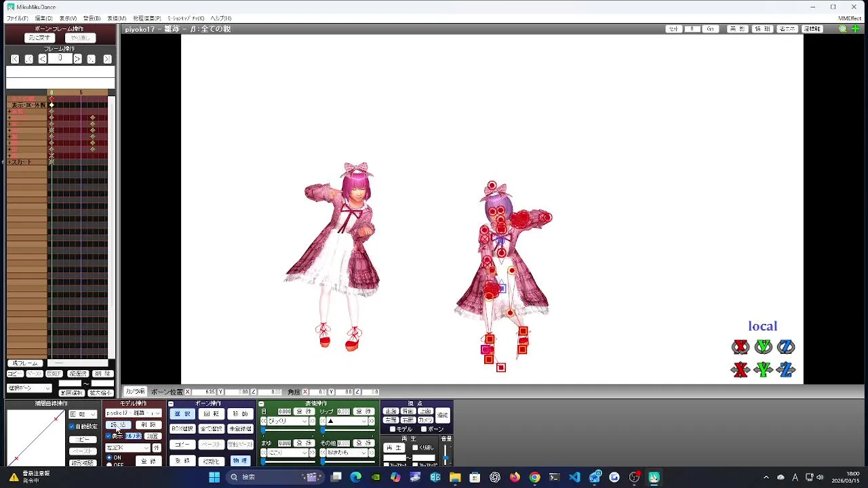Step back one frame
Screen dimensions: 868x488
pos(42,59)
